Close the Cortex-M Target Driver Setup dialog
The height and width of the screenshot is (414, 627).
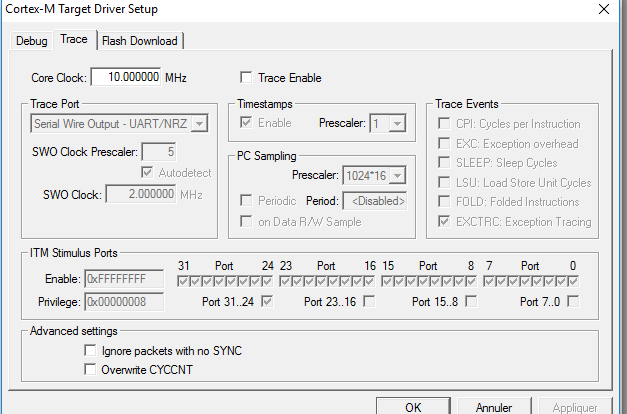(603, 9)
